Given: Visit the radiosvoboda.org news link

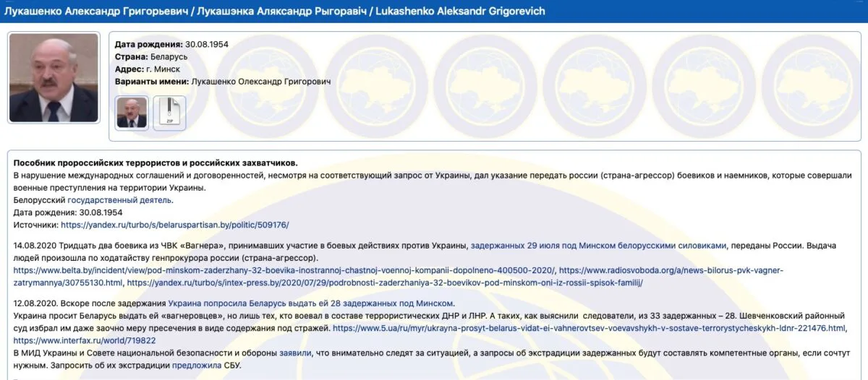Looking at the screenshot, I should (x=671, y=270).
